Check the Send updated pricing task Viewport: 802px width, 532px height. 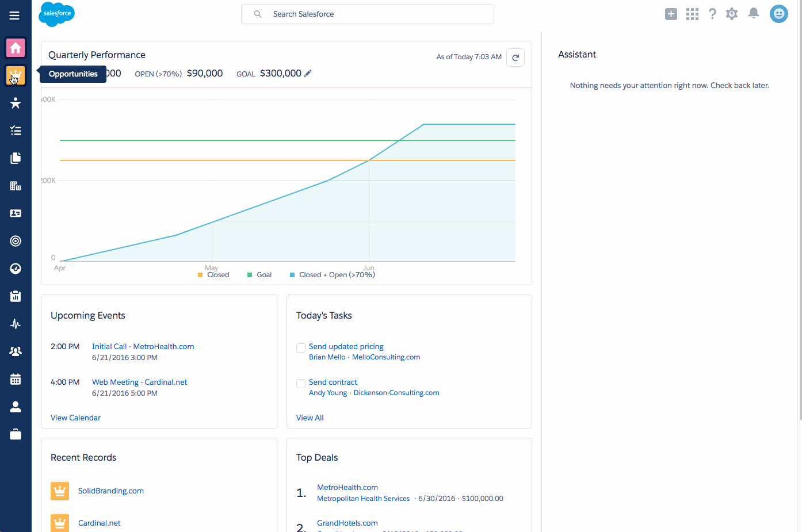point(301,348)
